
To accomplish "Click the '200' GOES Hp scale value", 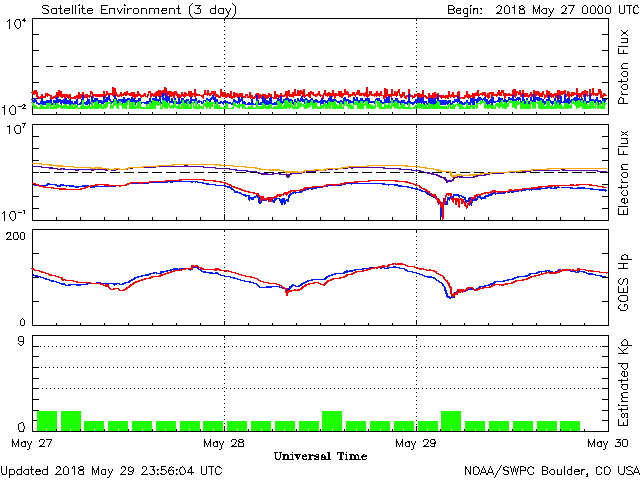I will [x=16, y=236].
